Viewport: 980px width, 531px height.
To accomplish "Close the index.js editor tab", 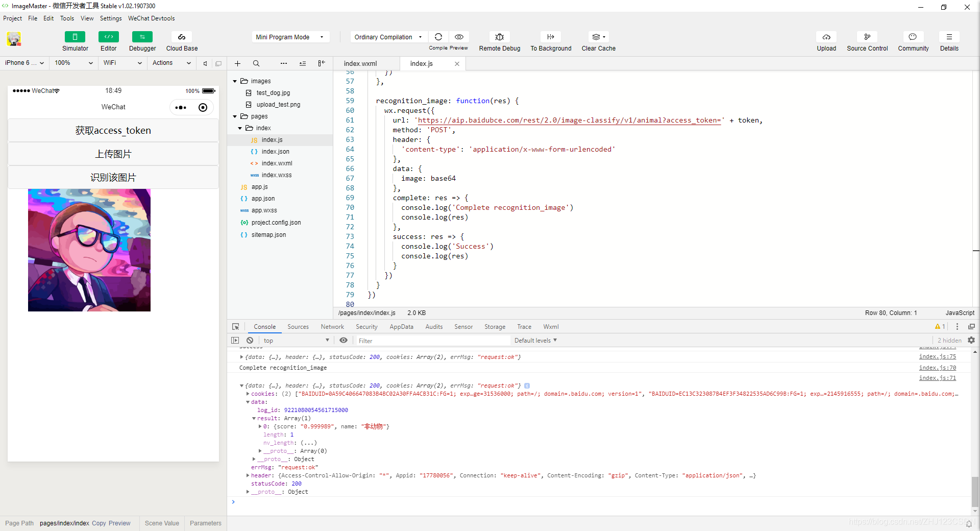I will tap(457, 64).
